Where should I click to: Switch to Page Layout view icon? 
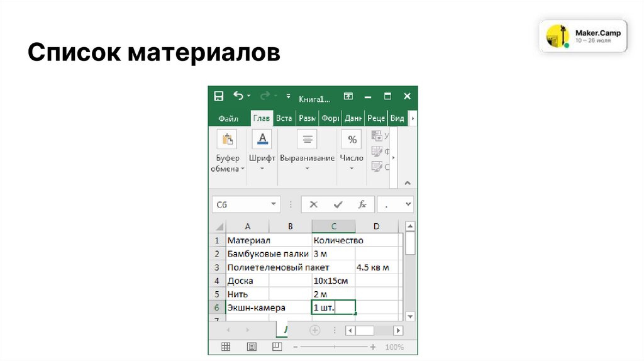click(252, 347)
